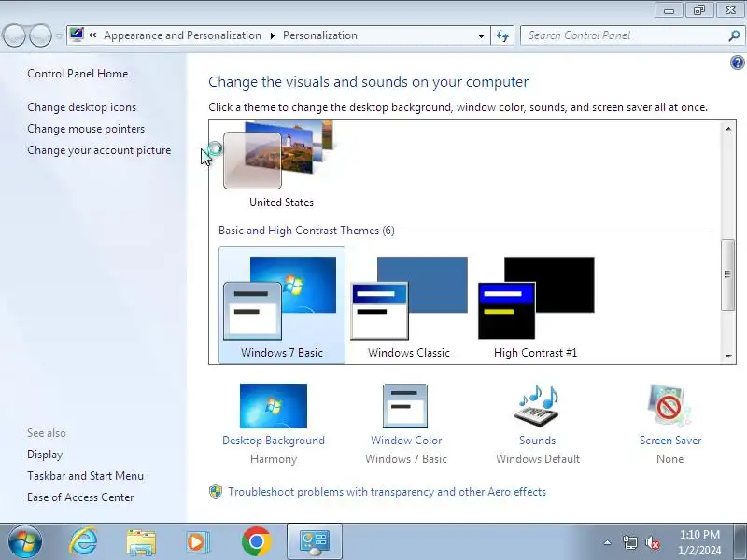Click the Help question mark icon
This screenshot has width=747, height=560.
pos(737,63)
